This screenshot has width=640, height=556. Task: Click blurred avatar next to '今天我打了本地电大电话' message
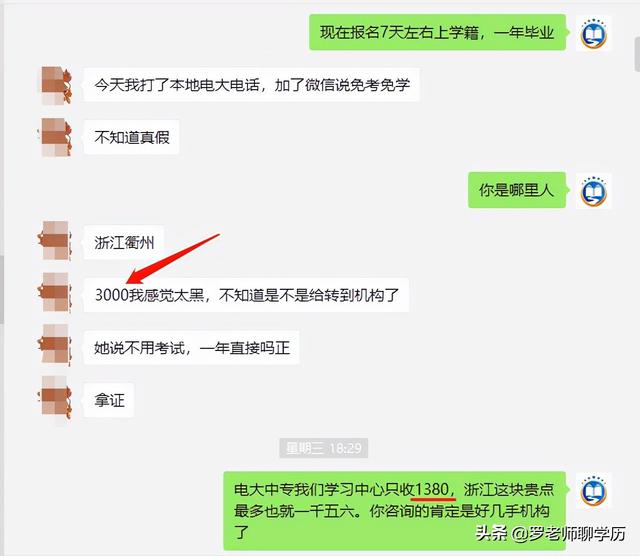point(56,85)
